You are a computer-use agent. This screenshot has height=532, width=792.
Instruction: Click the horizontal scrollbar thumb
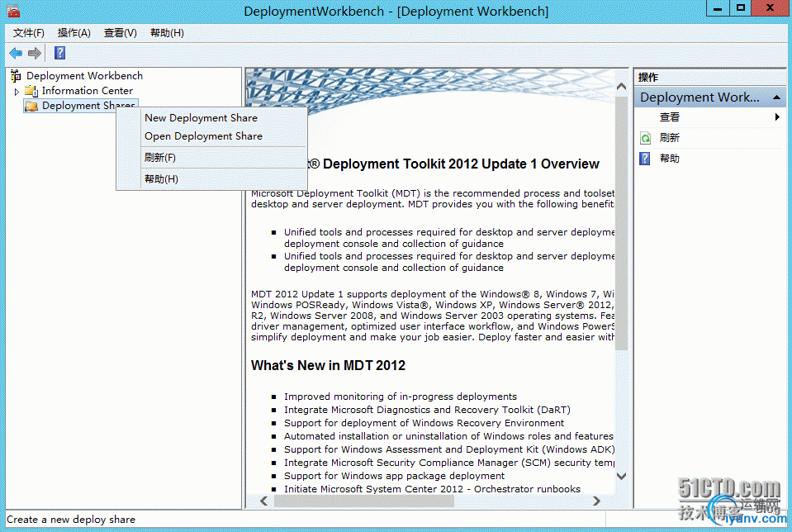363,501
